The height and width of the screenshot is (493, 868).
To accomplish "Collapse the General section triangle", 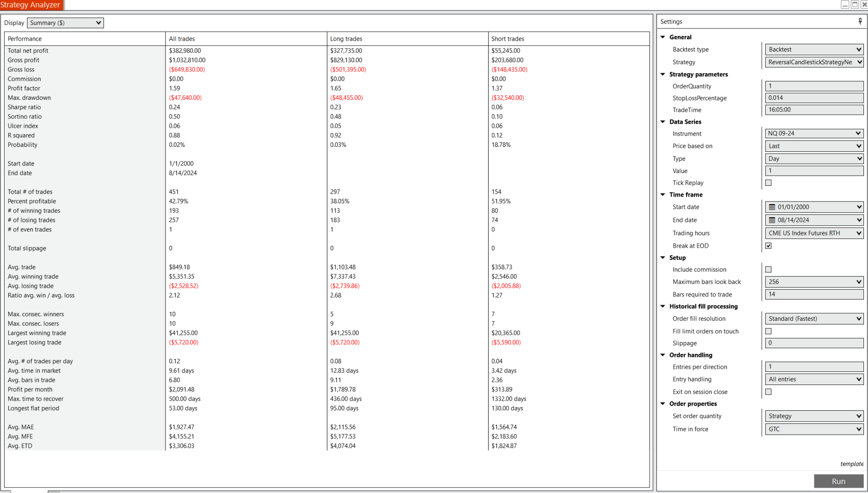I will click(x=663, y=37).
